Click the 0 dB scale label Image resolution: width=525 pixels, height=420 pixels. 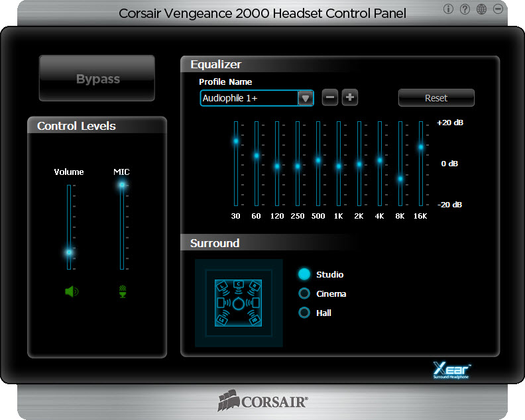tap(449, 164)
